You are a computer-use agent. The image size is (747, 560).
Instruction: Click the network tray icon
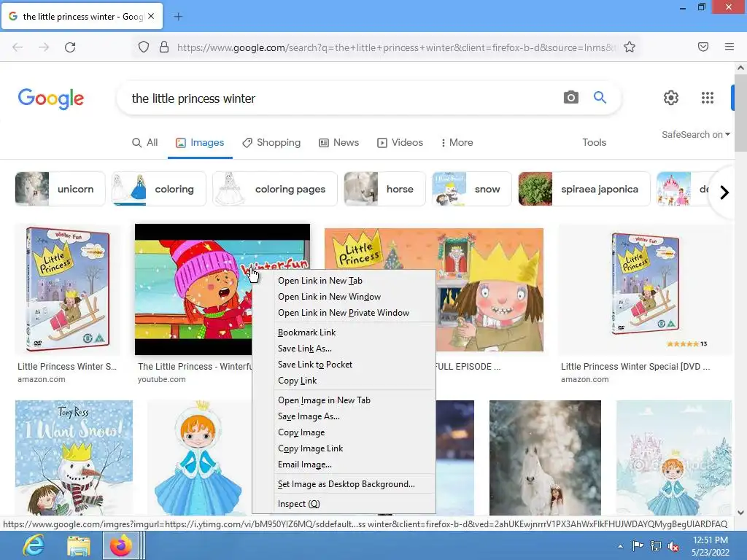tap(656, 546)
